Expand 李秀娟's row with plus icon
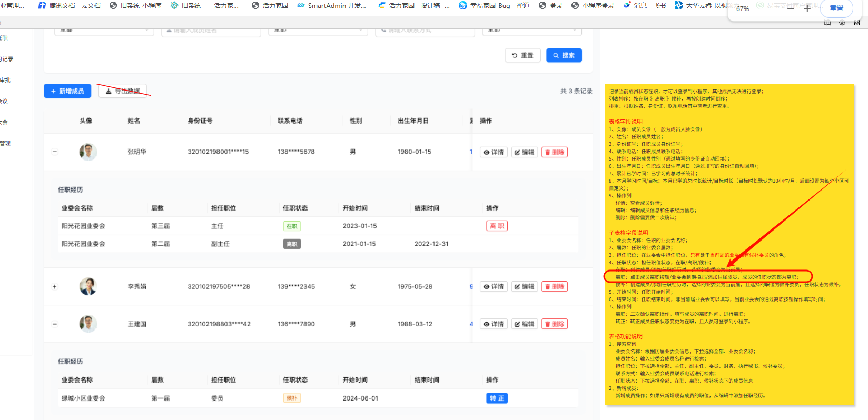Screen dimensions: 868x420 pyautogui.click(x=55, y=287)
